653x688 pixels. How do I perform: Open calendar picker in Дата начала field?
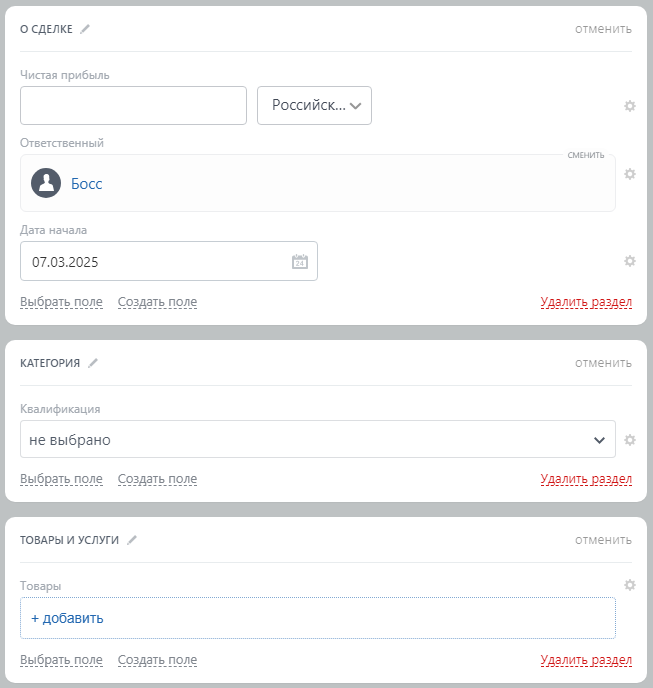click(300, 262)
